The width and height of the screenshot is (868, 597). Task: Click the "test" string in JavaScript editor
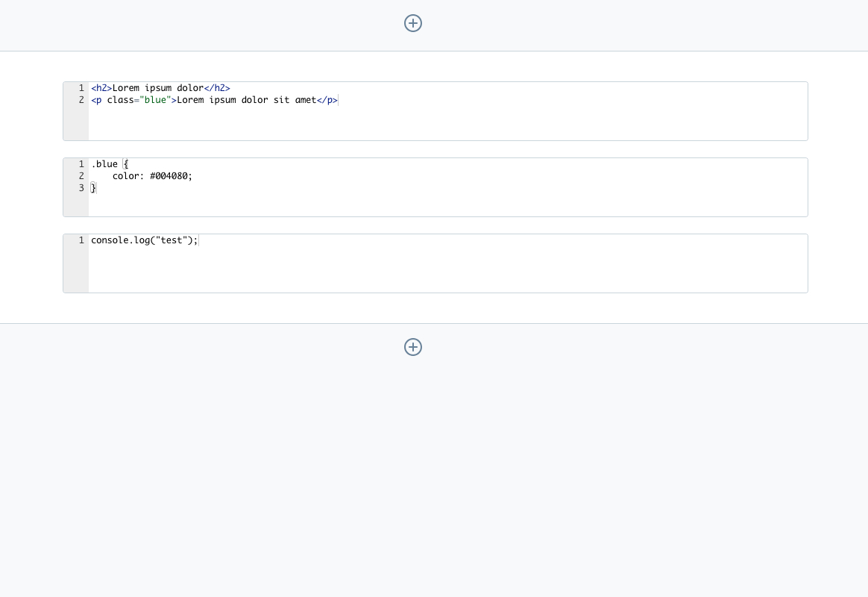click(171, 240)
